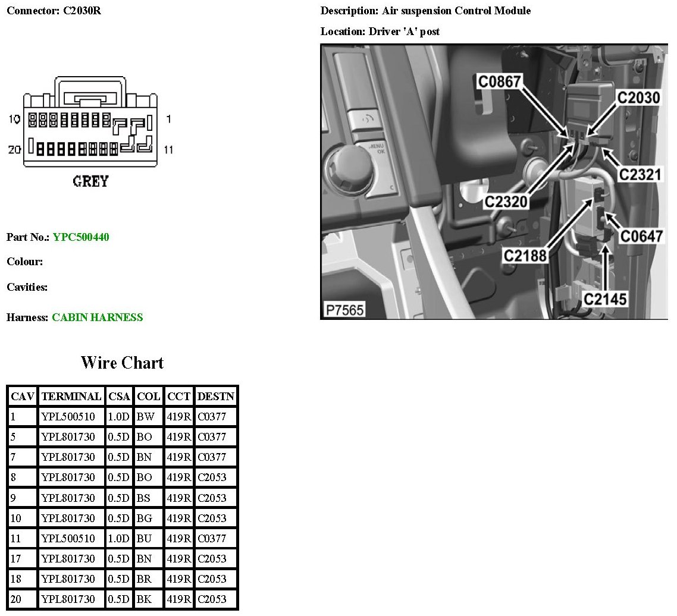Select the BU colour cell for cavity 11
This screenshot has height=616, width=677.
pos(145,539)
